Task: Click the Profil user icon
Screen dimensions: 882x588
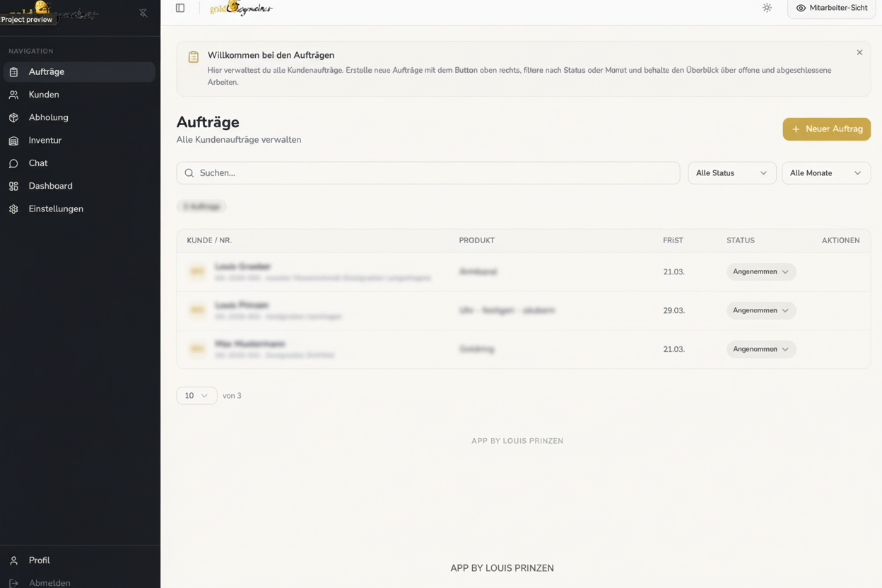Action: [13, 560]
